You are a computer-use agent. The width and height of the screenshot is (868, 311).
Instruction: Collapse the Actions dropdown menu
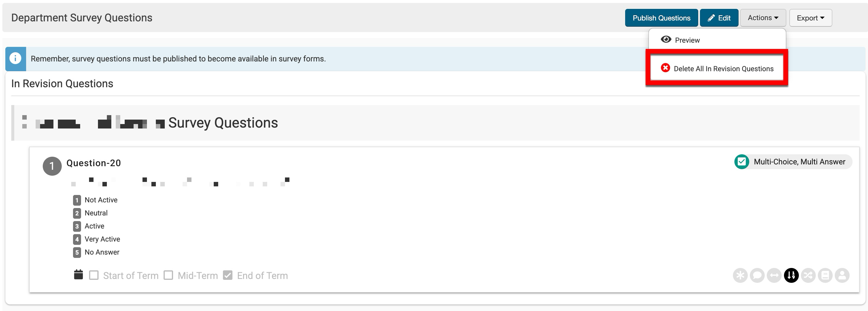point(763,18)
